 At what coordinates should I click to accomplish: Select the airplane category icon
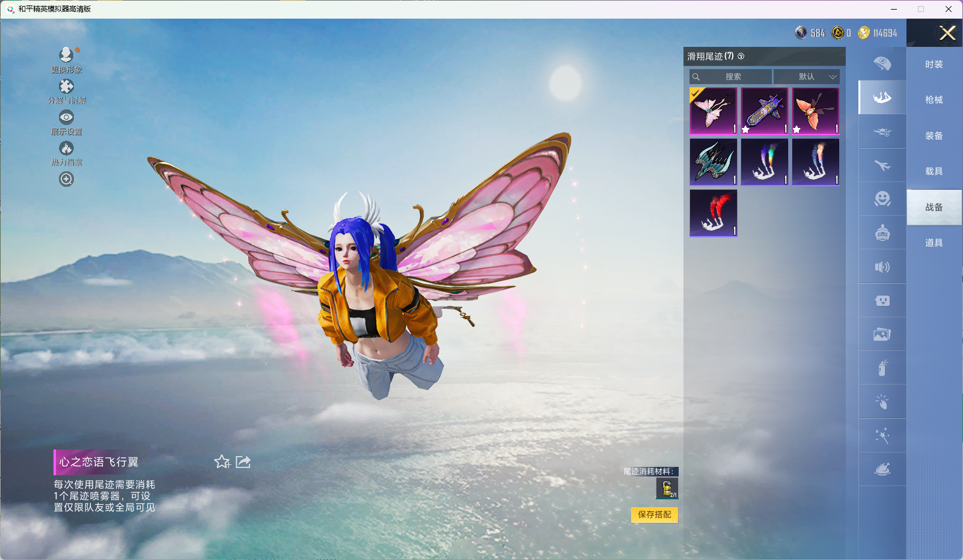pyautogui.click(x=882, y=165)
